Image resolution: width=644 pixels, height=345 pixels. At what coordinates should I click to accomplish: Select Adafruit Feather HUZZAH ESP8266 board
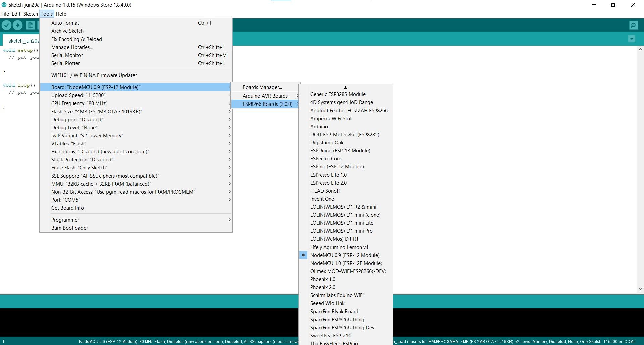coord(345,111)
